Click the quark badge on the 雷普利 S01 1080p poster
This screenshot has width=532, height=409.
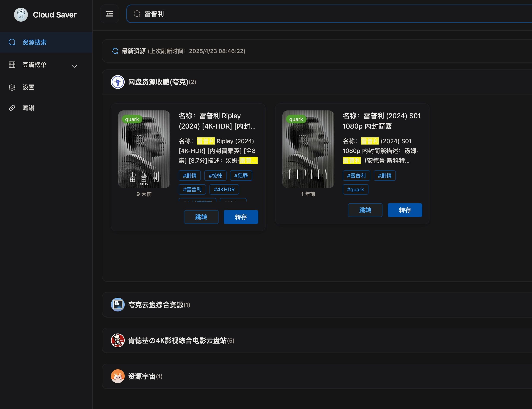296,119
